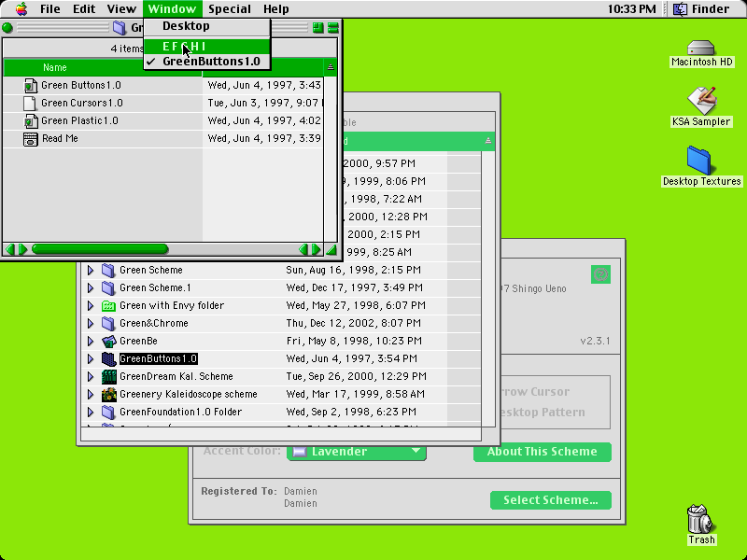Click the GreenDream Kal. Scheme icon

pos(108,377)
